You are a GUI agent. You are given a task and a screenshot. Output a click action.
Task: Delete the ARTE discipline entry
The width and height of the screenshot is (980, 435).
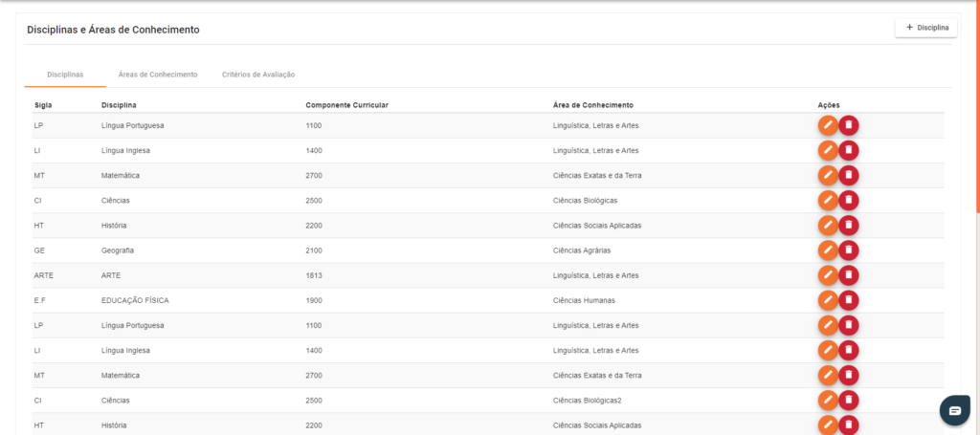(x=849, y=275)
